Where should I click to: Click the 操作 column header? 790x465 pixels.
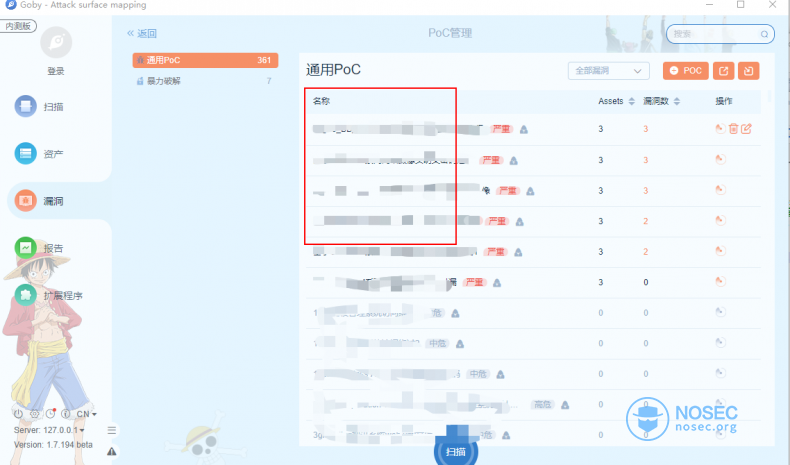tap(724, 101)
